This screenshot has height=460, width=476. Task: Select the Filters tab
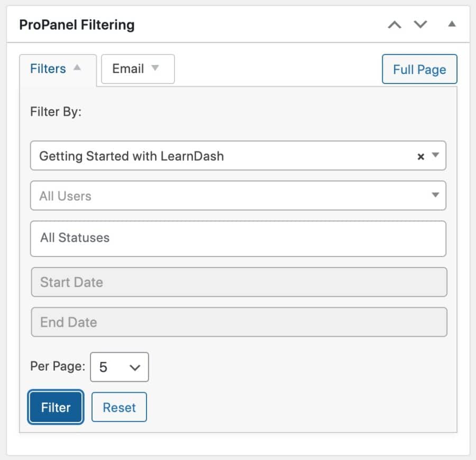coord(48,68)
